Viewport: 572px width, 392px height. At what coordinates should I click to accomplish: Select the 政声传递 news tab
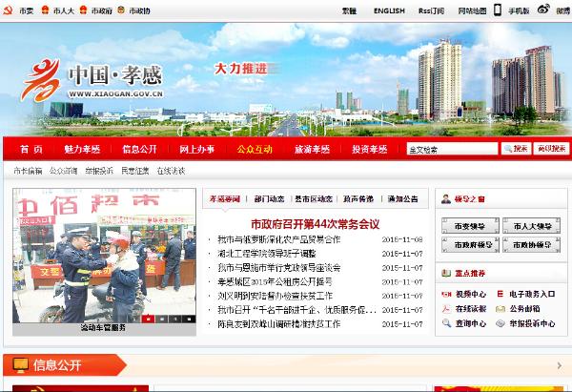tap(358, 199)
